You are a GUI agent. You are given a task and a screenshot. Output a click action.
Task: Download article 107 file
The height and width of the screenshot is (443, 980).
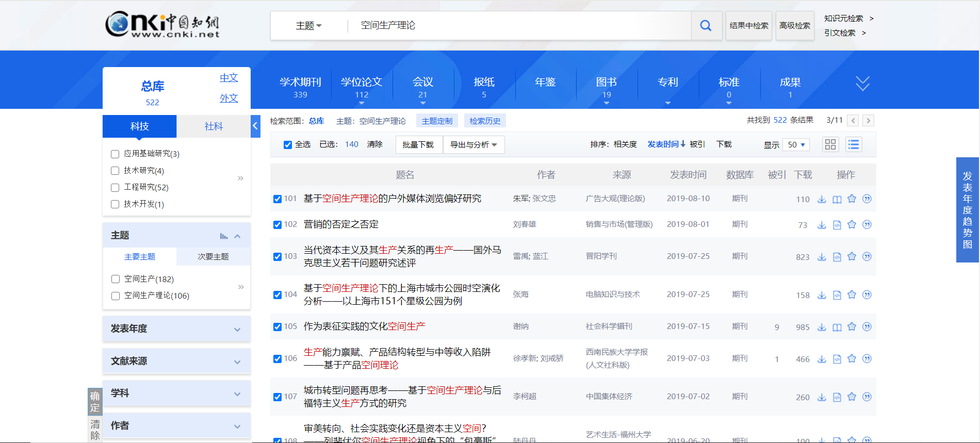[x=822, y=397]
